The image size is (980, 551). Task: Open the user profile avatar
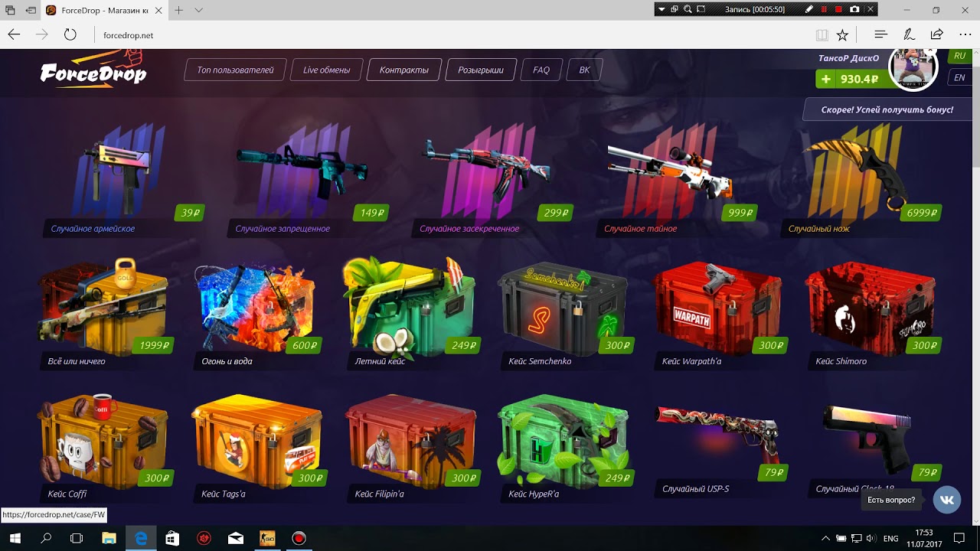click(x=913, y=68)
